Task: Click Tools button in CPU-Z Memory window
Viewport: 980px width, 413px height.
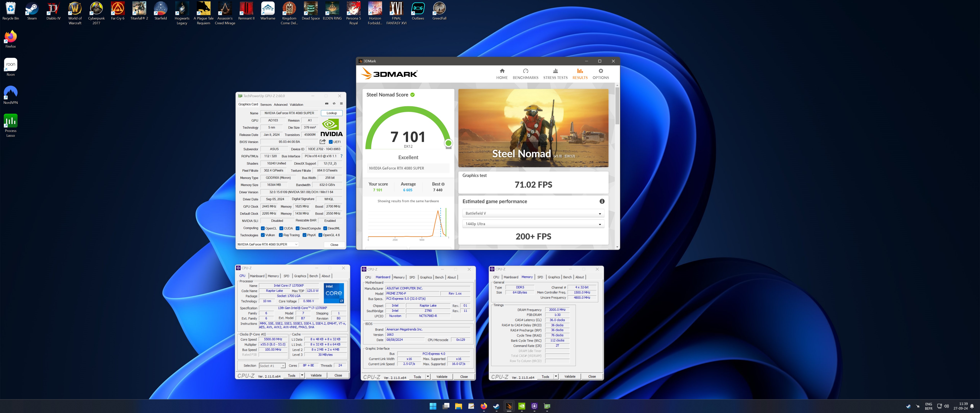Action: tap(545, 377)
